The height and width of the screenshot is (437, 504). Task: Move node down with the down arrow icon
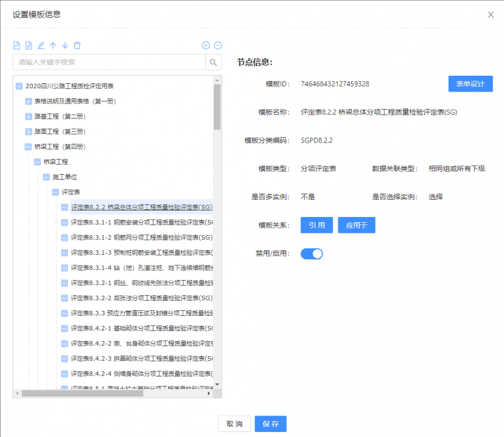click(x=65, y=45)
